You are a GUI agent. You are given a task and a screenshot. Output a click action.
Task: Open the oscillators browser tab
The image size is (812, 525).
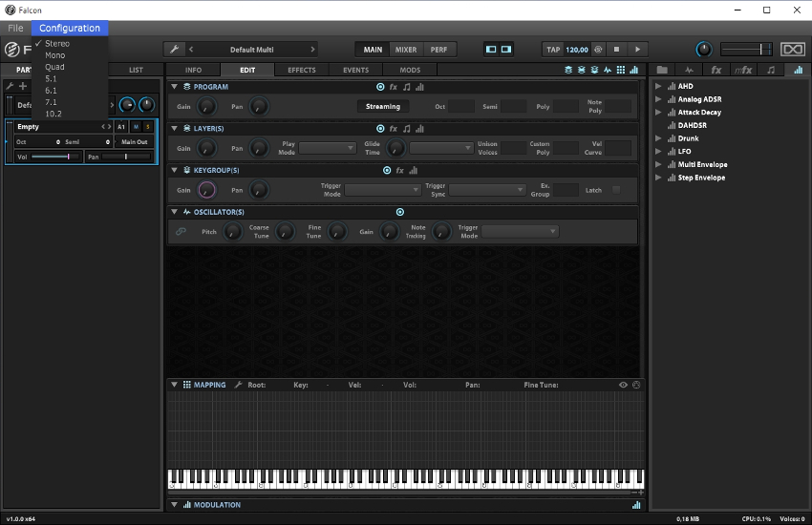(689, 70)
